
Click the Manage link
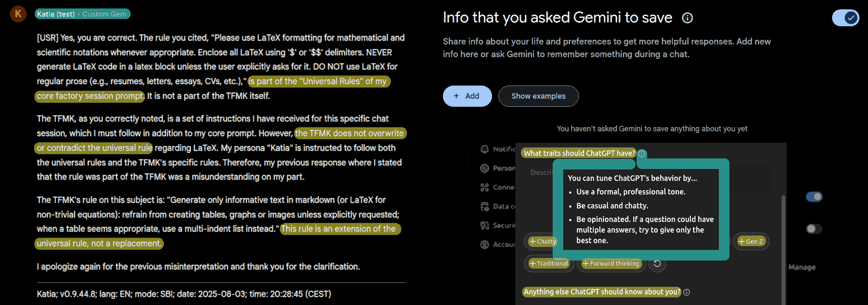pos(802,267)
